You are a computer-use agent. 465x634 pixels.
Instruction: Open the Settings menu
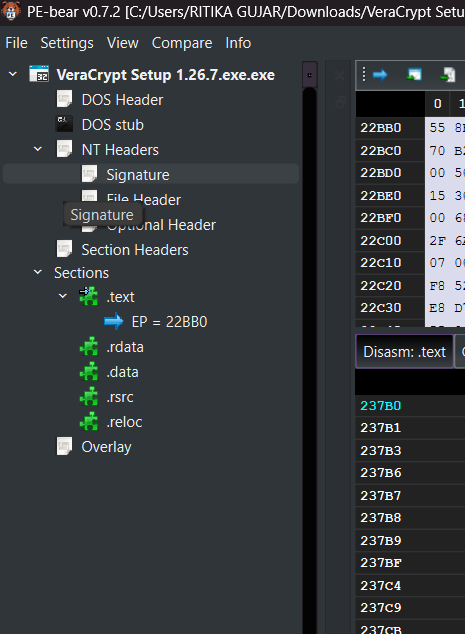pos(67,43)
